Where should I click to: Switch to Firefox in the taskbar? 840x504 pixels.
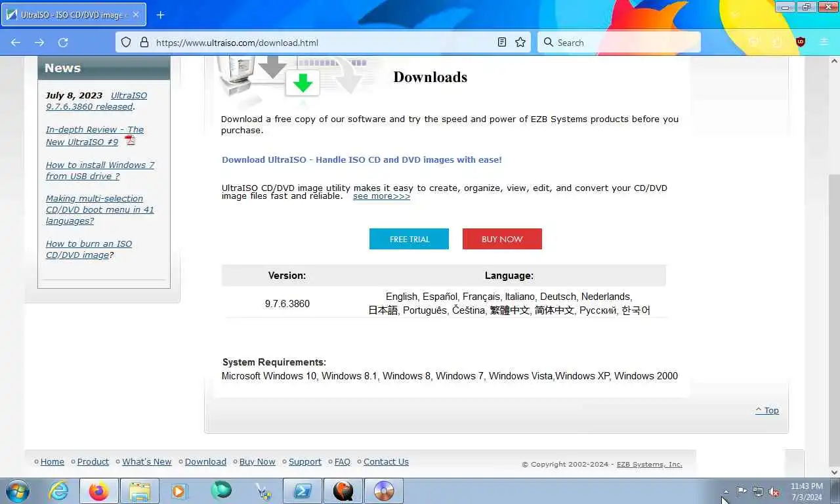pyautogui.click(x=99, y=491)
